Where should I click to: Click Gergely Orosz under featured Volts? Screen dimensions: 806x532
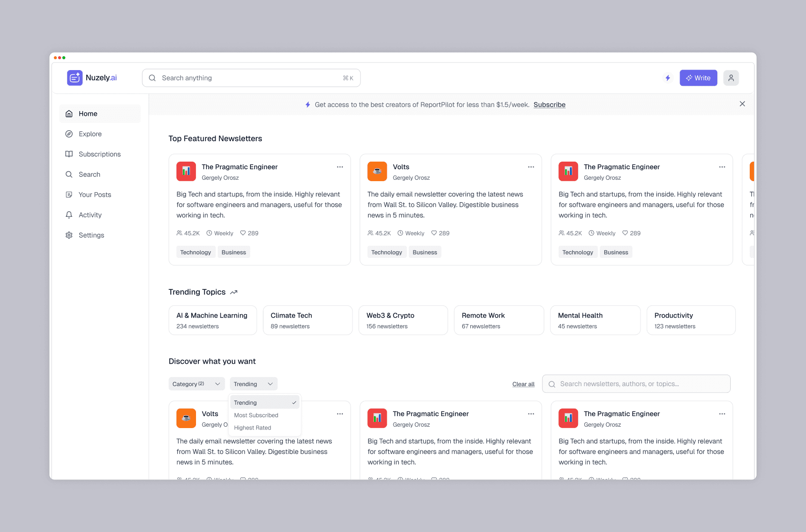[411, 178]
